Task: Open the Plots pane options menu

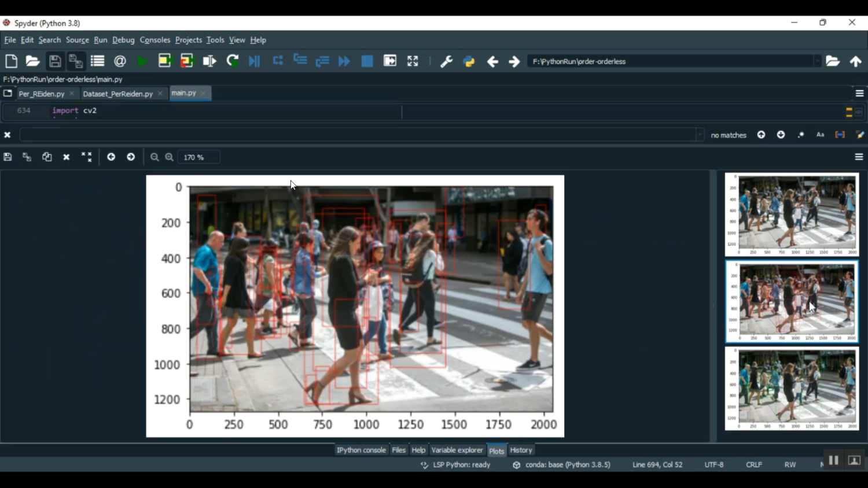Action: [x=859, y=157]
